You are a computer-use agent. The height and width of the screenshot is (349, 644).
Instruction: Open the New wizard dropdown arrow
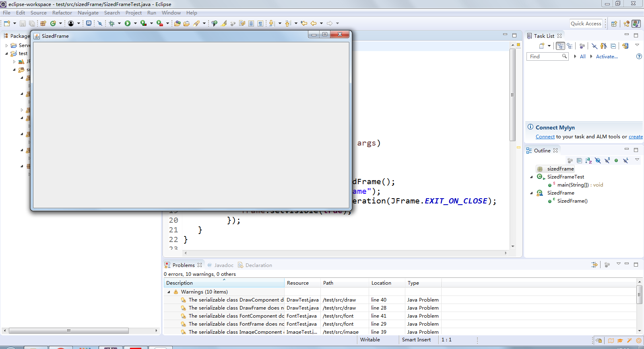point(14,23)
